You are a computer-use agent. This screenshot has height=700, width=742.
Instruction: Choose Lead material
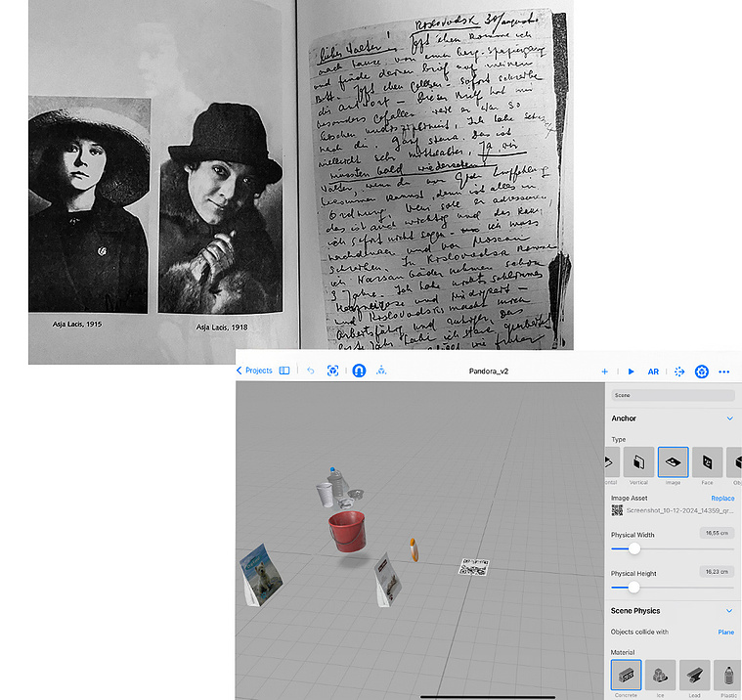695,675
